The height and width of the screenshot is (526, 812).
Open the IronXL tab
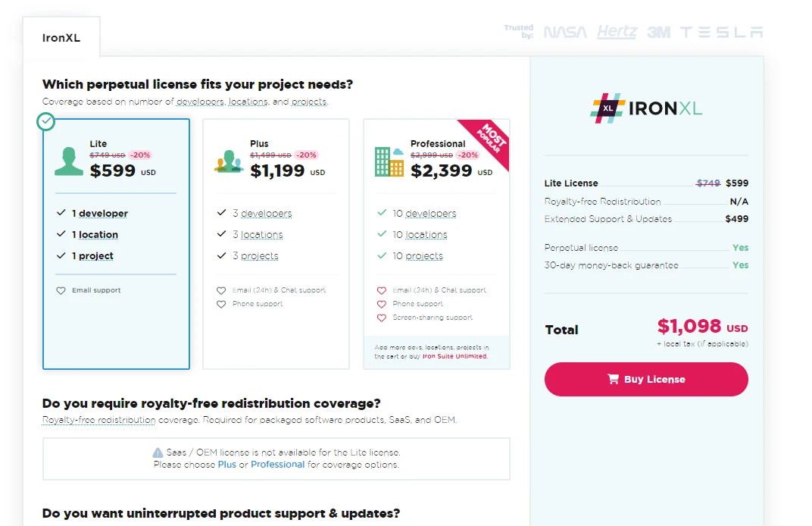pos(61,38)
